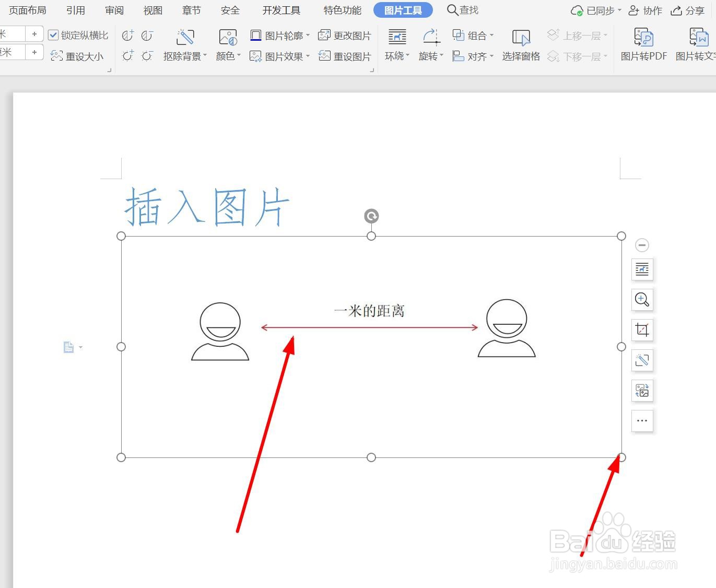
Task: Click the decrease brightness icon
Action: click(x=147, y=55)
